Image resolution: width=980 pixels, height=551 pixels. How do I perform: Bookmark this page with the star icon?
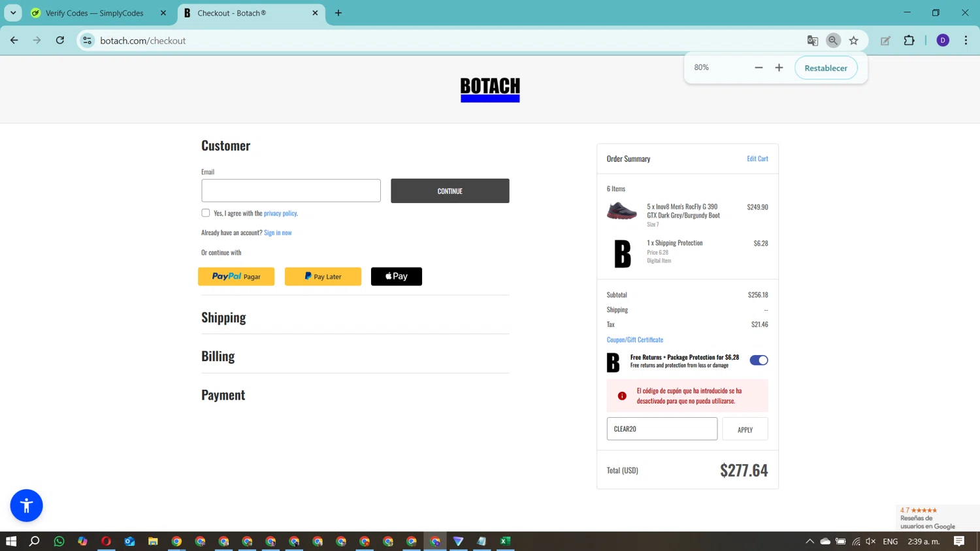pos(853,40)
